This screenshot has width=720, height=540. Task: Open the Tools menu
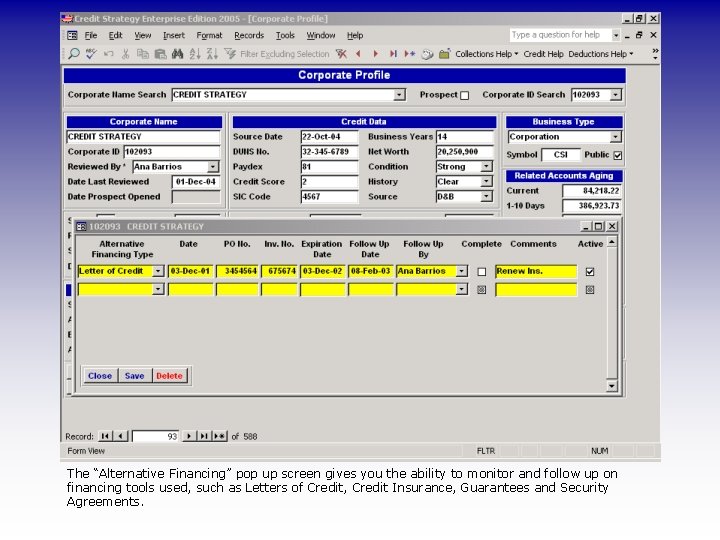(285, 35)
